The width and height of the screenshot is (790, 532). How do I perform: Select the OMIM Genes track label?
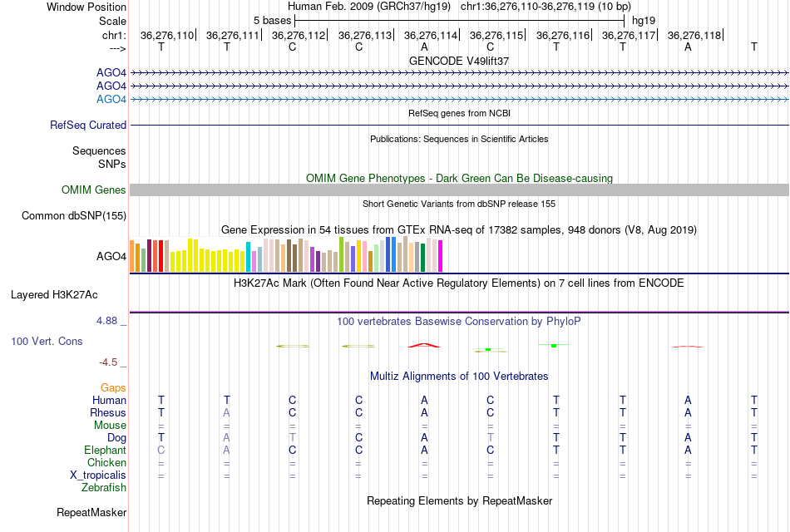click(94, 190)
